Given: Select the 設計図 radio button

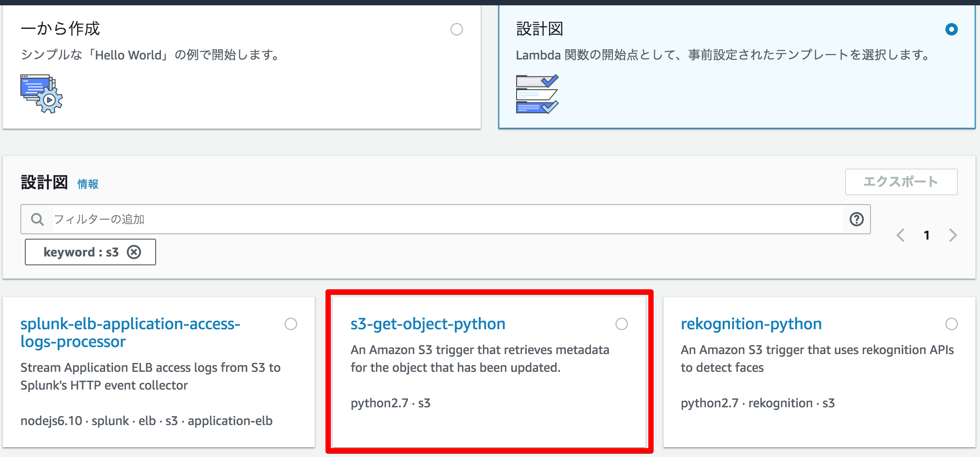Looking at the screenshot, I should click(x=951, y=29).
